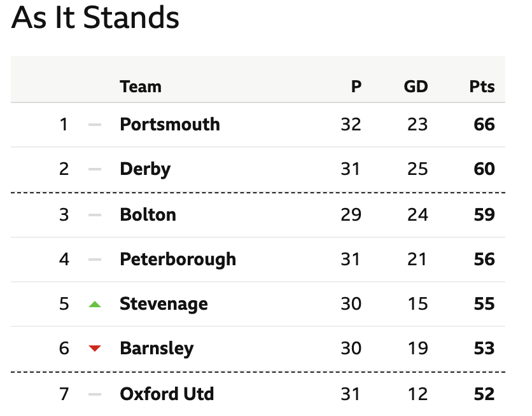The height and width of the screenshot is (416, 532).
Task: Click the no-change dash icon next to Derby
Action: [95, 169]
